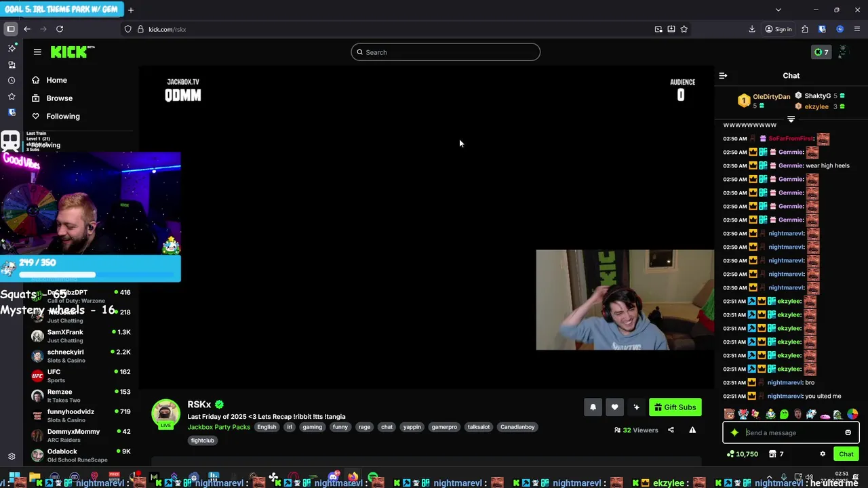The width and height of the screenshot is (868, 488).
Task: Click the KICKs balance showing 7
Action: [x=821, y=52]
